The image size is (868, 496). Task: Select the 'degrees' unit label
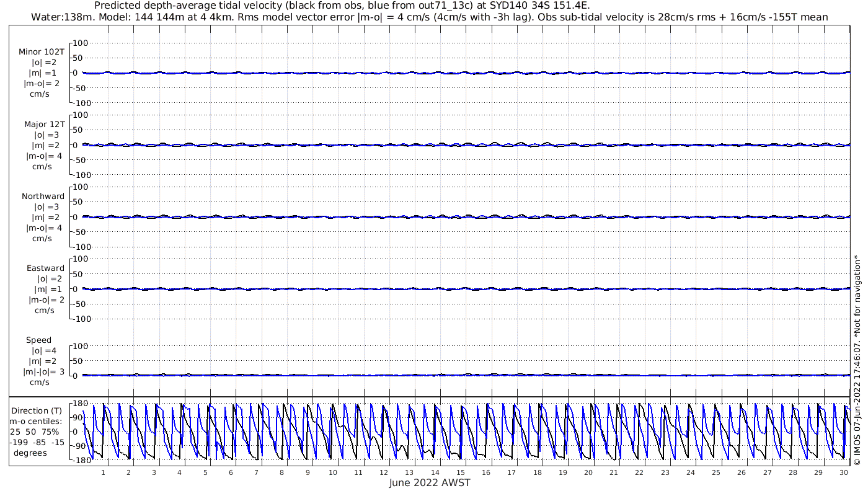(31, 453)
